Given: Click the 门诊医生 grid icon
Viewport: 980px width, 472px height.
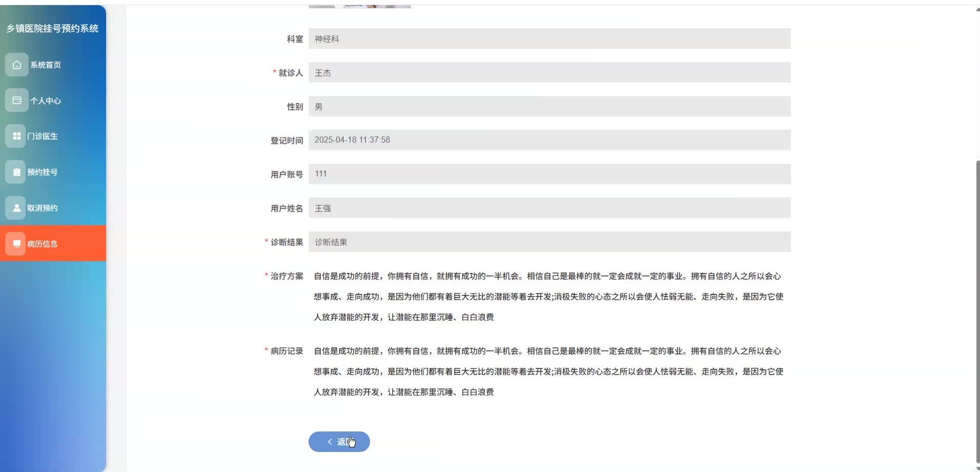Looking at the screenshot, I should 17,136.
